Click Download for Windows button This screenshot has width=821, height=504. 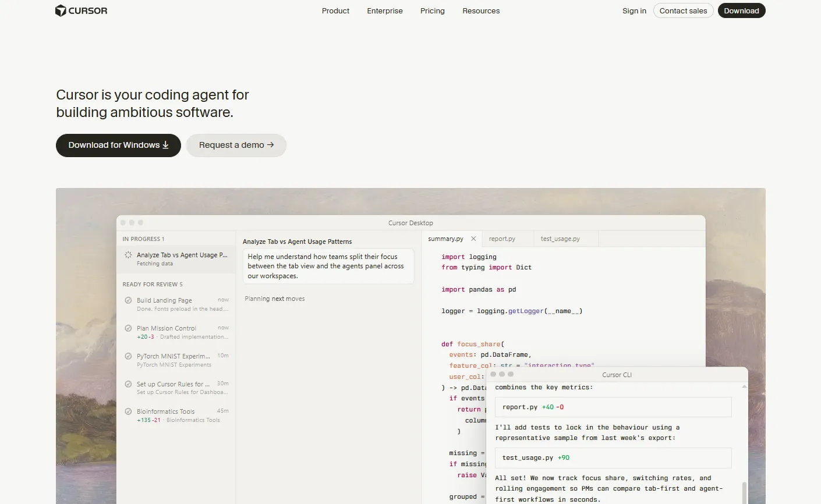click(118, 145)
